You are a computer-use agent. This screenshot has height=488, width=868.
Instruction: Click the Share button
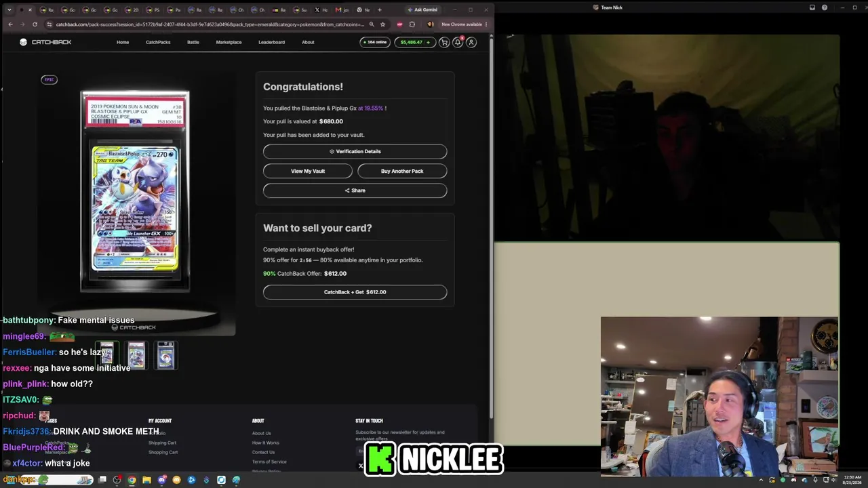coord(355,190)
